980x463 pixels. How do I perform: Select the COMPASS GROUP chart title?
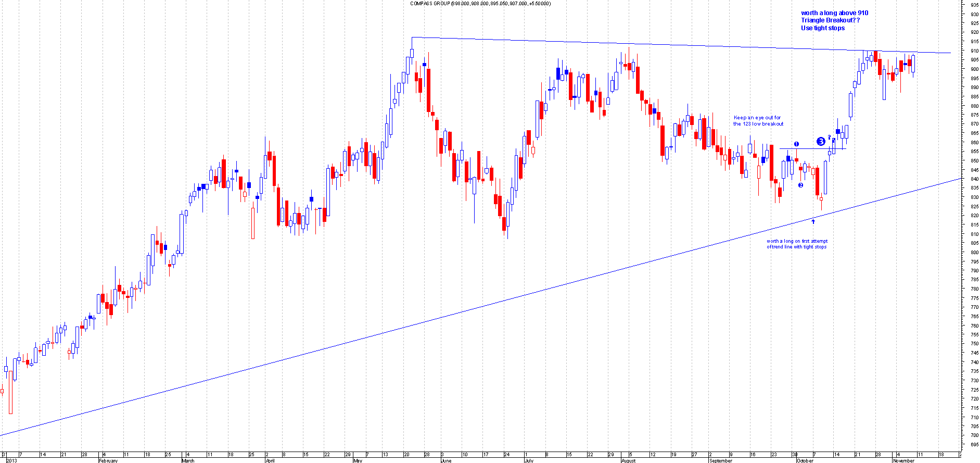[480, 4]
